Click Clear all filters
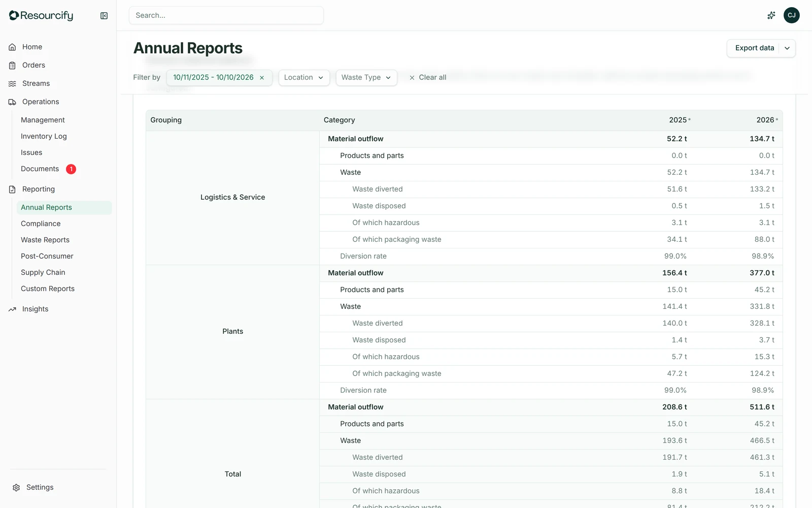812x508 pixels. click(x=428, y=77)
